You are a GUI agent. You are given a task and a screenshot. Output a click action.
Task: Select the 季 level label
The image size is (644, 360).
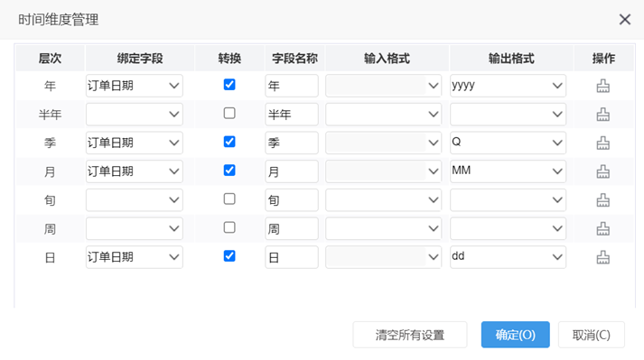click(50, 143)
